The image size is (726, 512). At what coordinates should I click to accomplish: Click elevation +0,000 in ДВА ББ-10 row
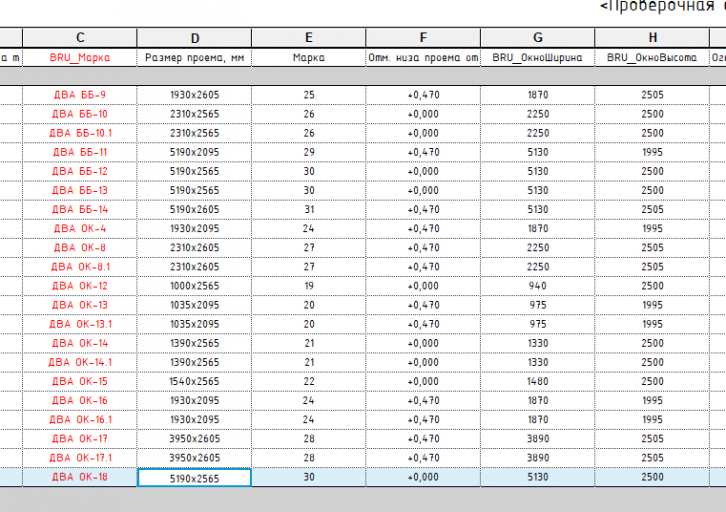(423, 114)
